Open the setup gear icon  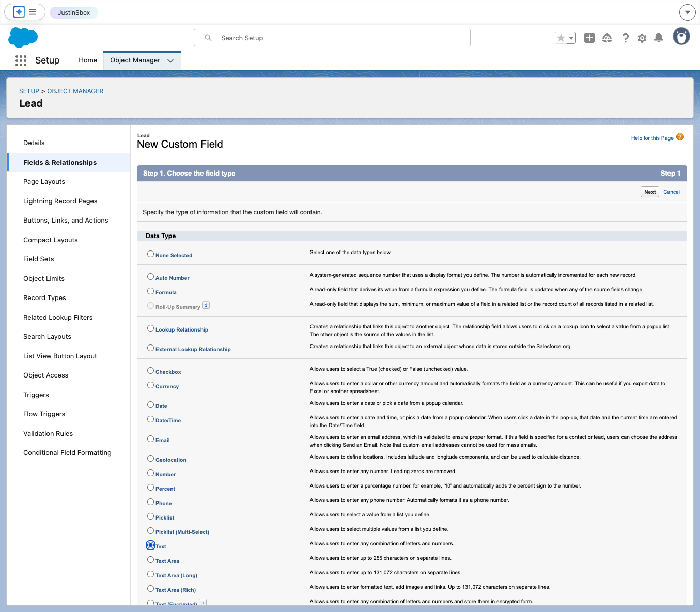click(x=642, y=38)
